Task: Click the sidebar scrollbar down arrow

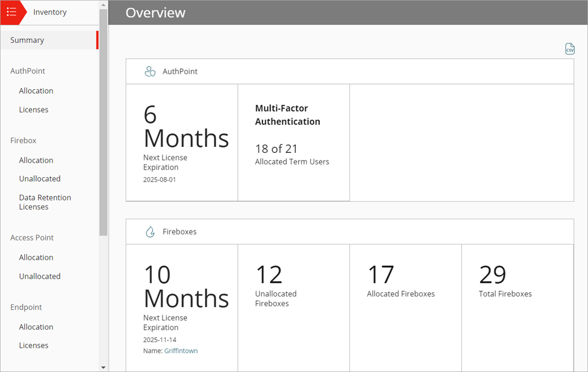Action: 102,367
